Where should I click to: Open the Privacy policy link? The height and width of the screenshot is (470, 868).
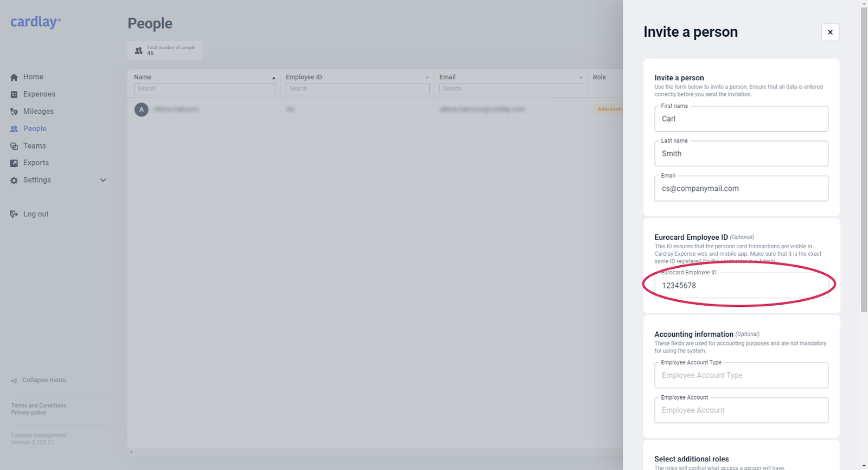pos(28,413)
